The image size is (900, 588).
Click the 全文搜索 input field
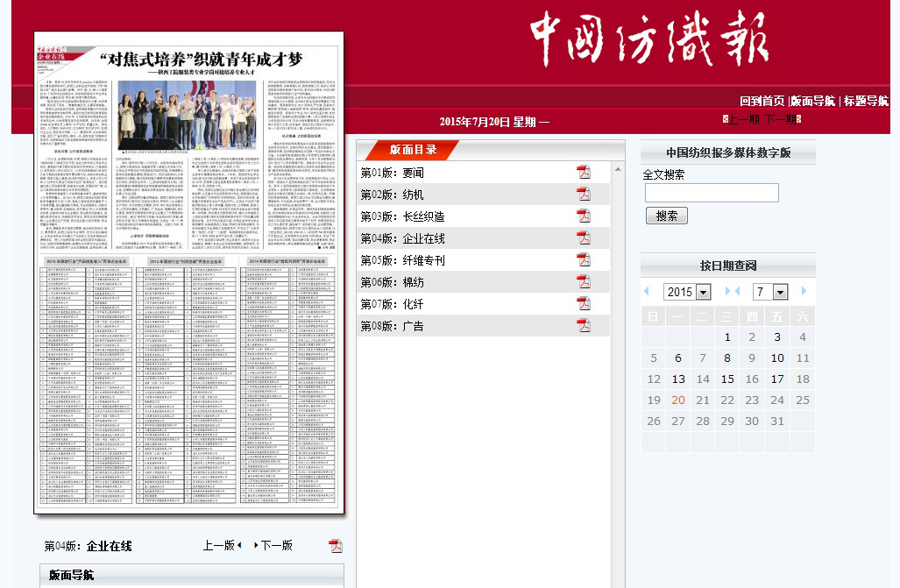point(711,192)
